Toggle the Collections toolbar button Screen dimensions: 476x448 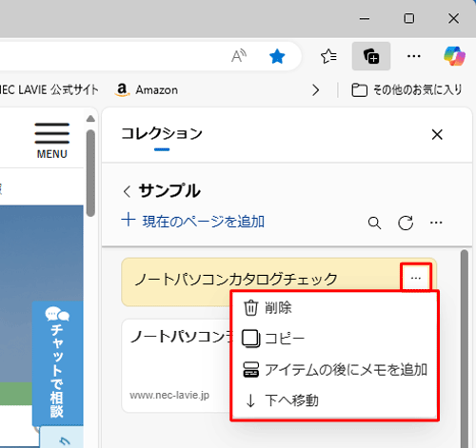pos(371,56)
